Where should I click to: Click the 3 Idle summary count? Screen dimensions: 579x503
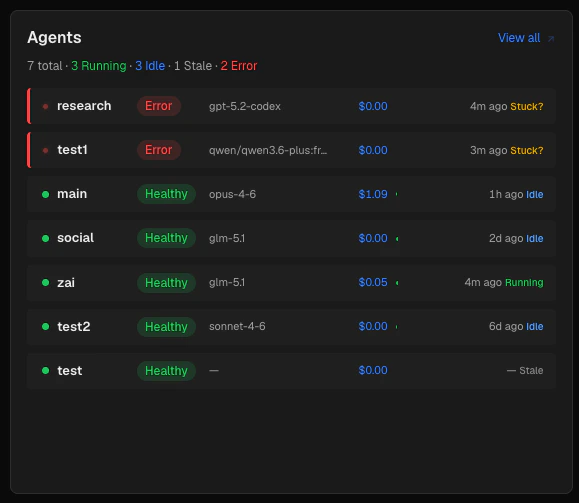coord(150,66)
